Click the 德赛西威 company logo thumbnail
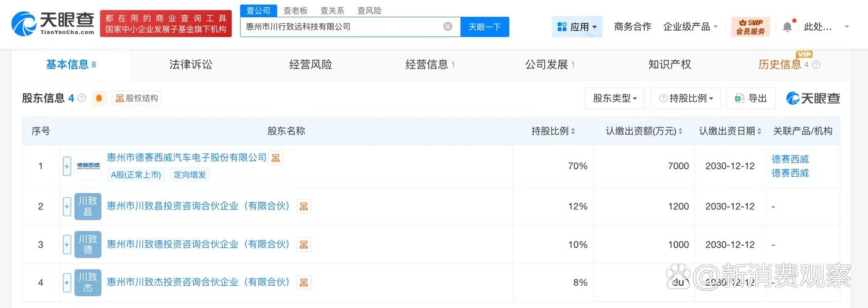Screen dimensions: 868x308 coord(88,166)
